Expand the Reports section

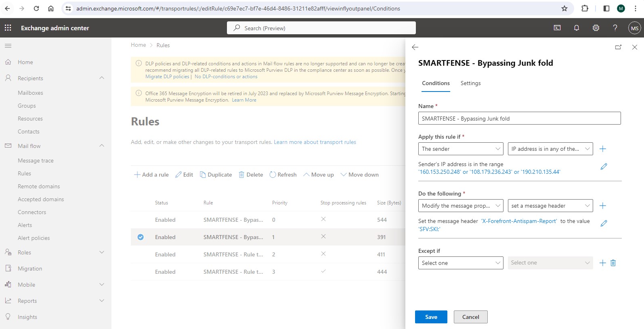pos(102,300)
